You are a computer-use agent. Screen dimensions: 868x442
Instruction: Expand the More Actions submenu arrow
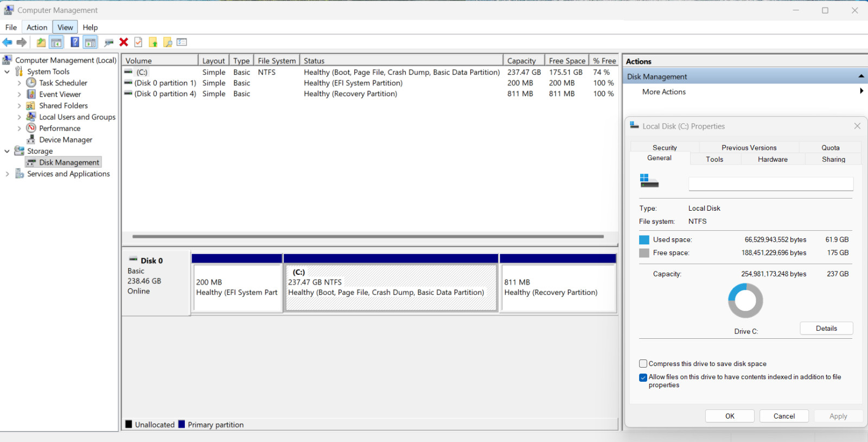click(861, 91)
